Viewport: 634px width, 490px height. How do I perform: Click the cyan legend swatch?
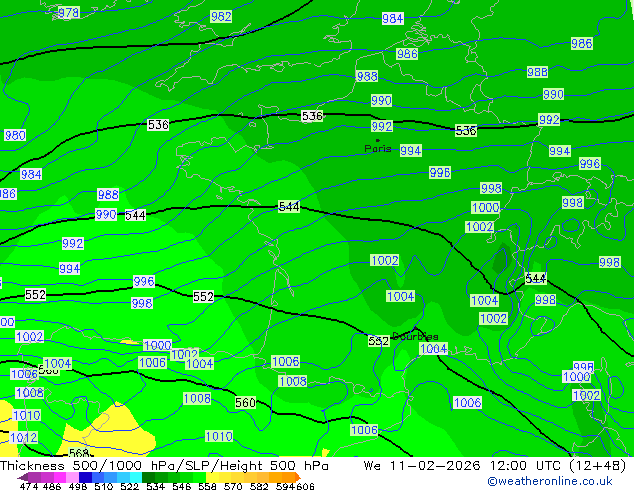pos(136,477)
